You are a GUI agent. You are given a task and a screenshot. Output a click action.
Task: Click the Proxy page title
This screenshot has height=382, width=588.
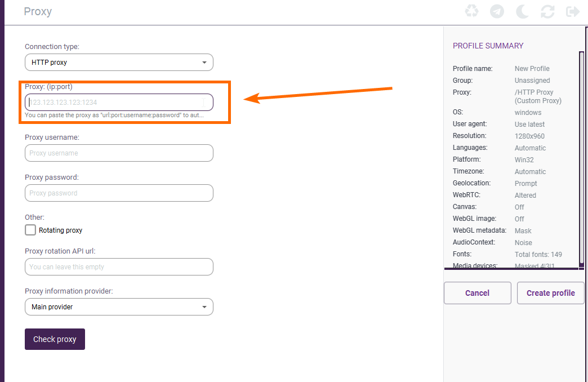click(x=38, y=11)
